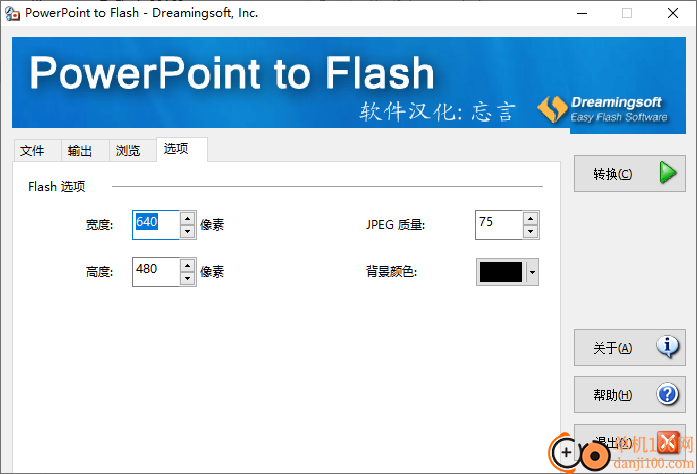Image resolution: width=697 pixels, height=474 pixels.
Task: Click the 背景颜色: label
Action: point(391,272)
